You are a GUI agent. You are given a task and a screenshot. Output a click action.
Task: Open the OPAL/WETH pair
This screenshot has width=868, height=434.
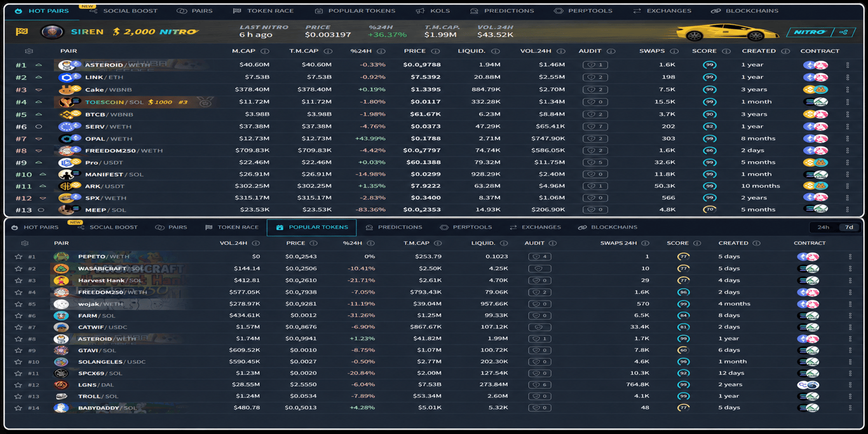point(109,139)
